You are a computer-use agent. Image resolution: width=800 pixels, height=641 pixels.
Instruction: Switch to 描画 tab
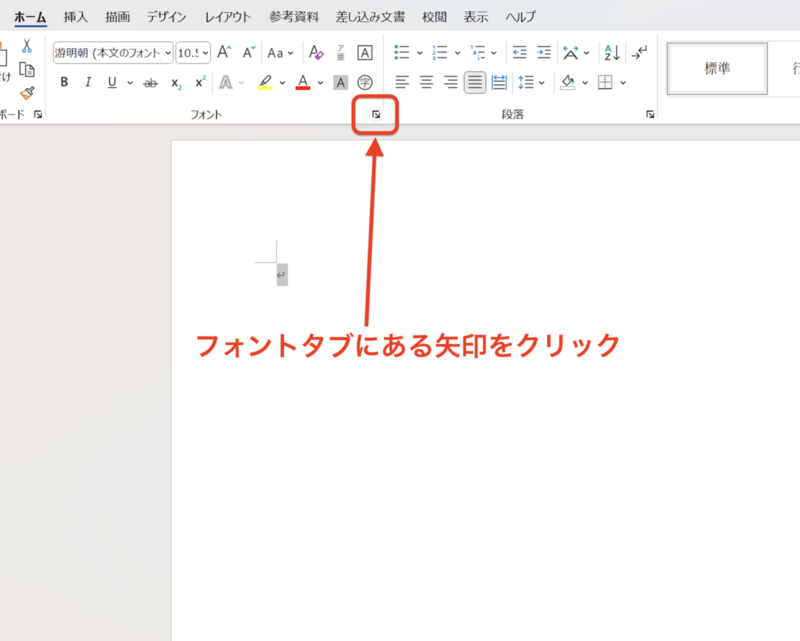click(117, 17)
